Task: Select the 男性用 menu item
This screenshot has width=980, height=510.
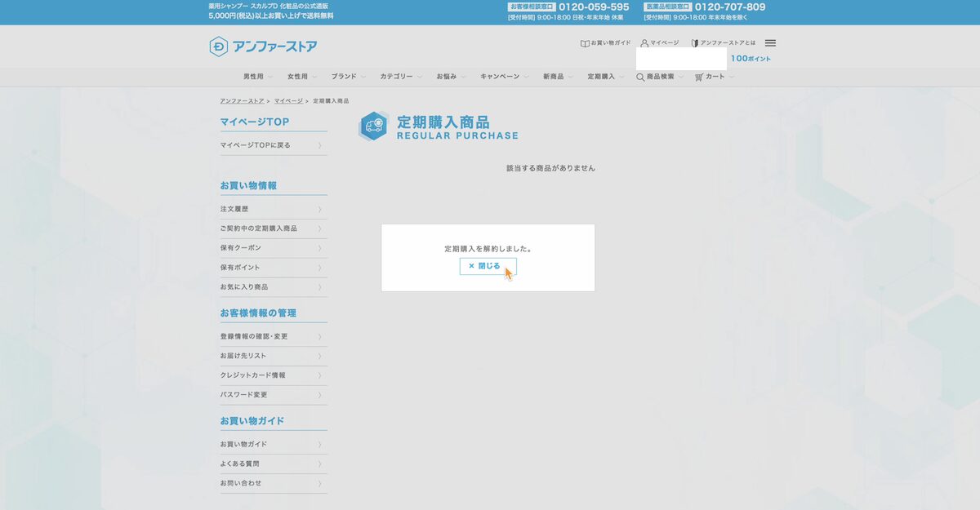Action: point(253,76)
